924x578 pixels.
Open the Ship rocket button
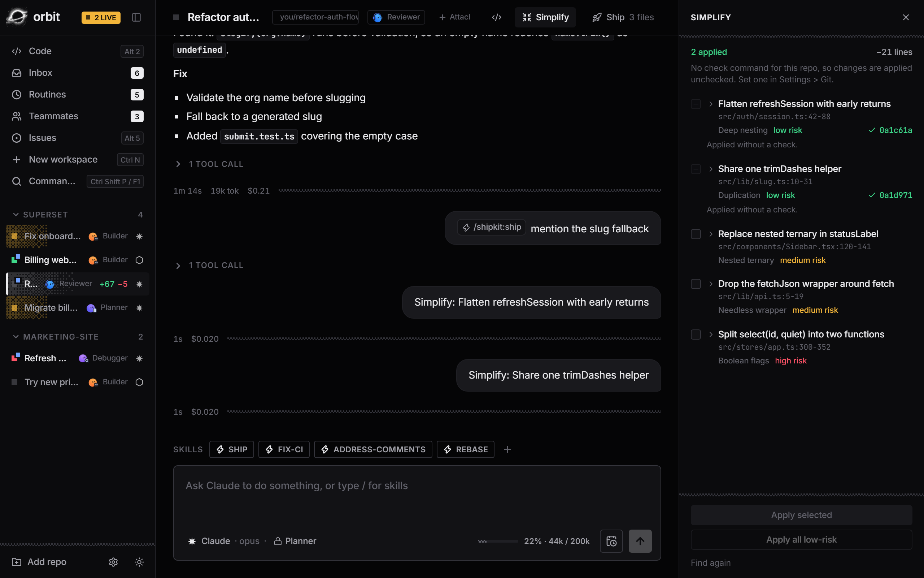(623, 17)
